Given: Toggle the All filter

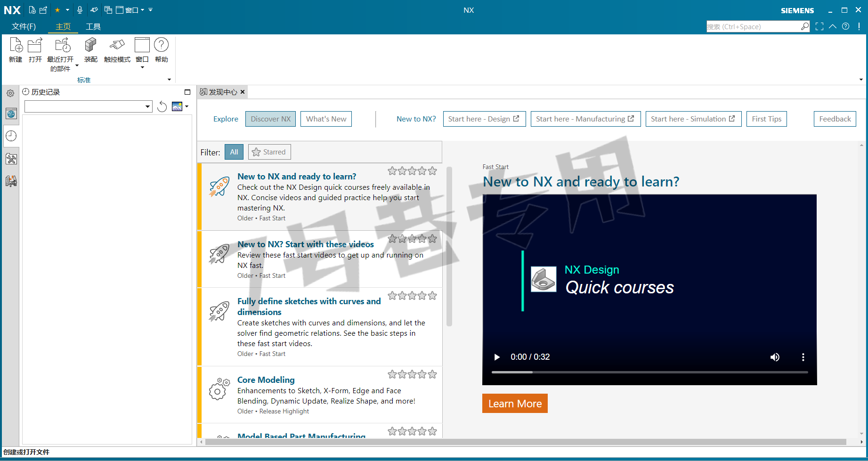Looking at the screenshot, I should pos(234,152).
